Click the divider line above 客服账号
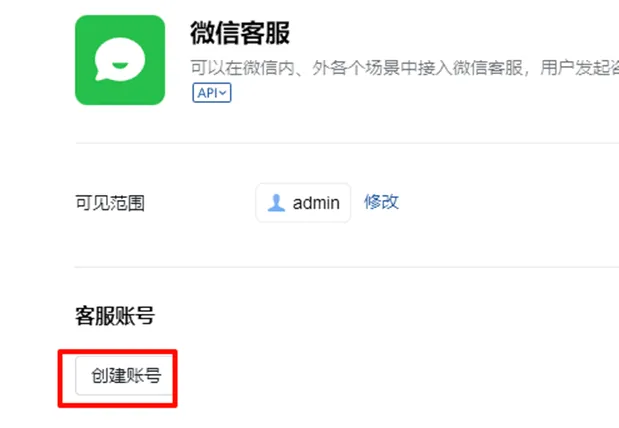Viewport: 619px width, 428px height. (x=347, y=267)
